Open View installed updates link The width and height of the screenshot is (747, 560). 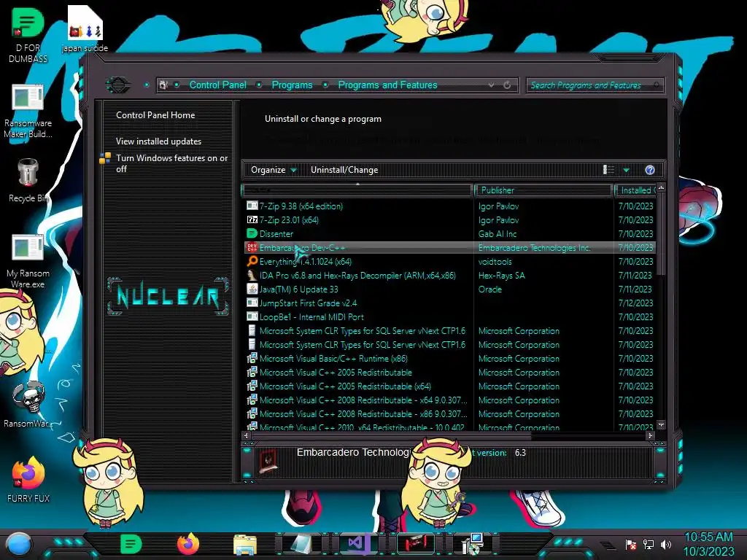pos(158,141)
